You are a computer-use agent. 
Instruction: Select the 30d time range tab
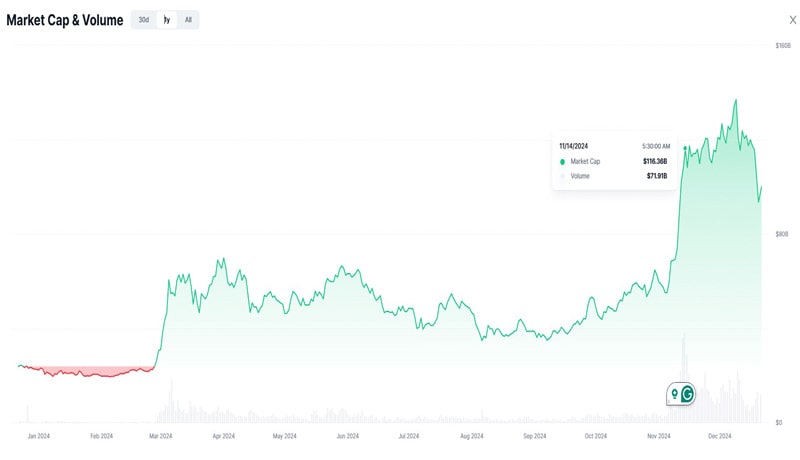144,20
